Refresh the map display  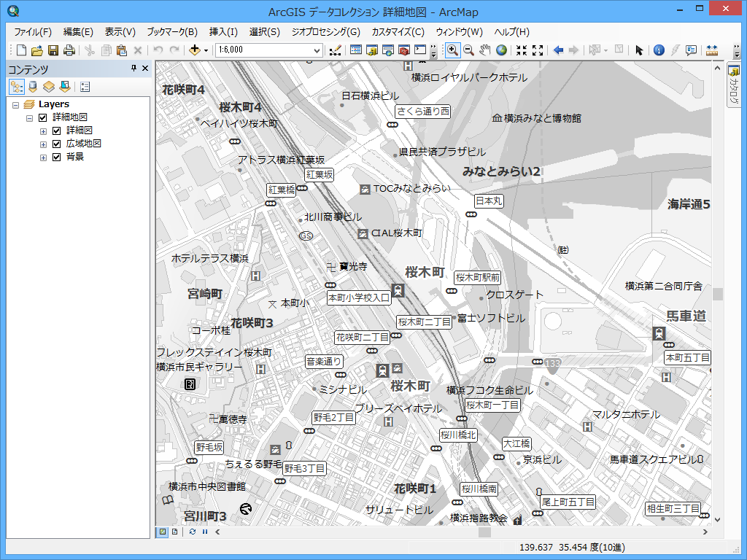[193, 532]
